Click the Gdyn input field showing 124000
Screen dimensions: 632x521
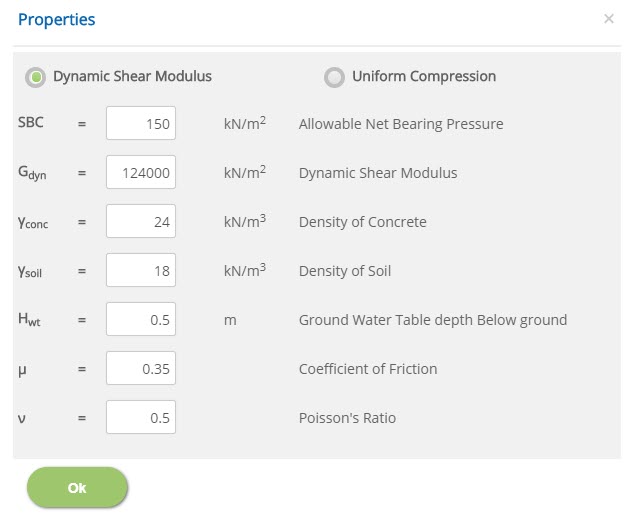pyautogui.click(x=141, y=172)
